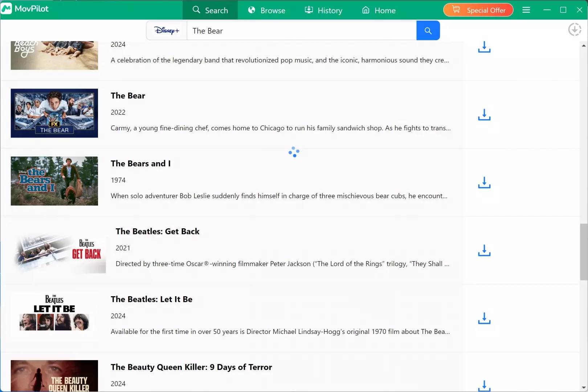Image resolution: width=588 pixels, height=392 pixels.
Task: Open The Beauty Queen Killer thumbnail
Action: 54,376
